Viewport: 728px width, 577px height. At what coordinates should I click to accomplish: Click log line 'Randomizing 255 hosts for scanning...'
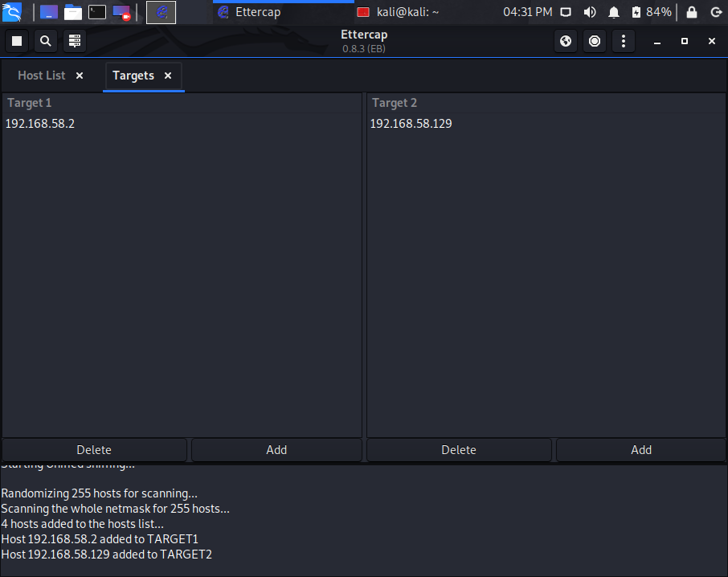(100, 493)
